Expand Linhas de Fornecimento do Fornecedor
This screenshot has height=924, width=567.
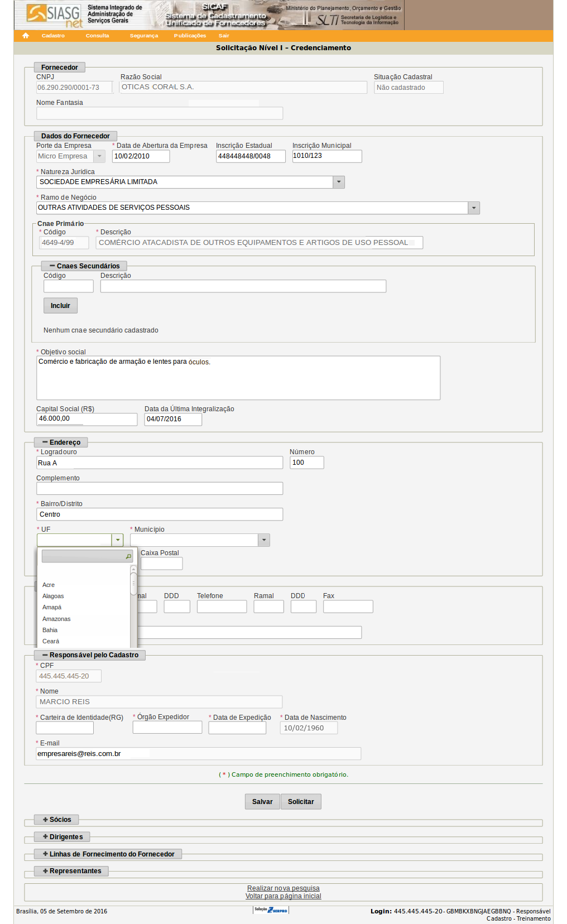(x=108, y=854)
